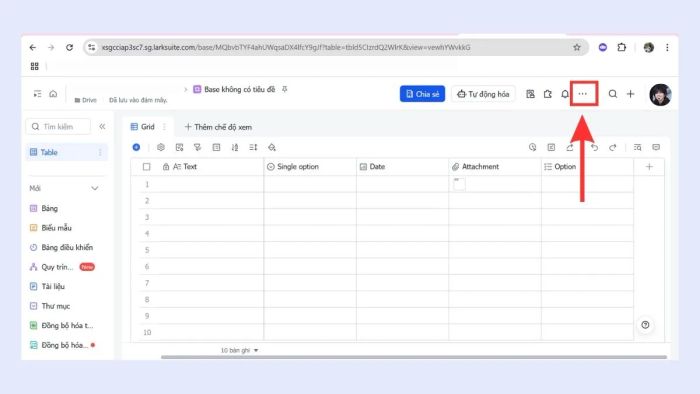
Task: Open the Table item three-dot menu
Action: point(100,153)
